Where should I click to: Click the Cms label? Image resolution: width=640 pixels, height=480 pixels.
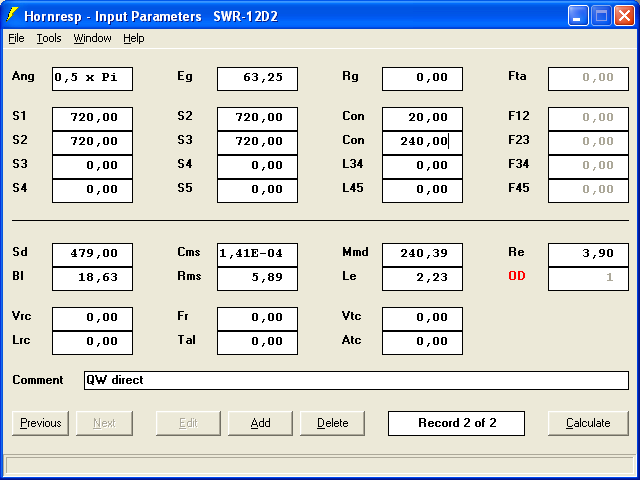(x=189, y=252)
